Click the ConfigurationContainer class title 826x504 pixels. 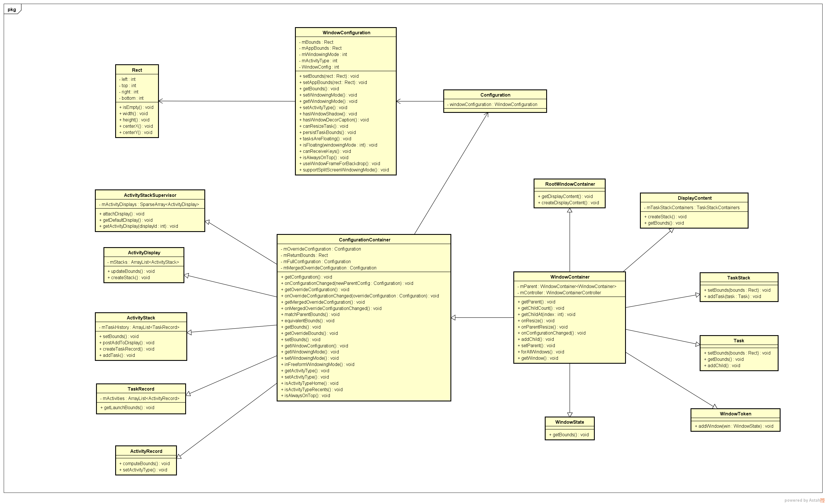(364, 240)
